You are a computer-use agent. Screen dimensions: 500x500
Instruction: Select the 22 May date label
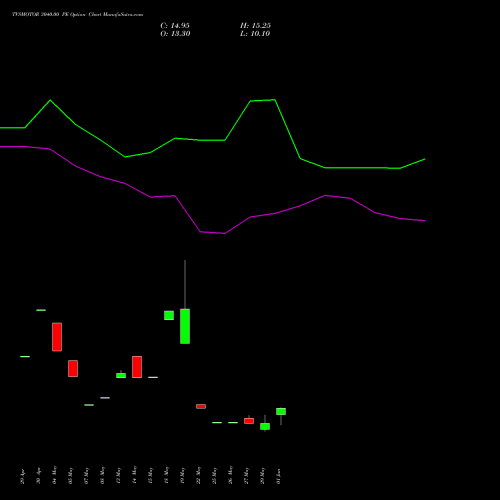(199, 475)
